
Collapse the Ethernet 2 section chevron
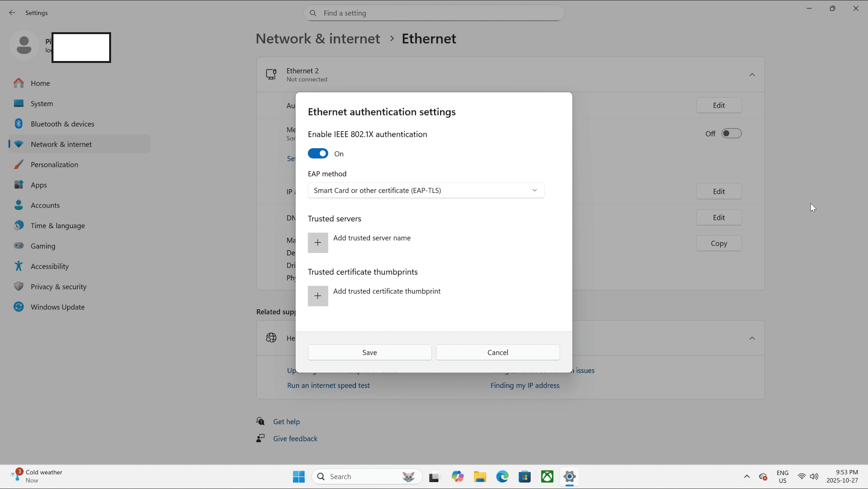click(x=752, y=75)
